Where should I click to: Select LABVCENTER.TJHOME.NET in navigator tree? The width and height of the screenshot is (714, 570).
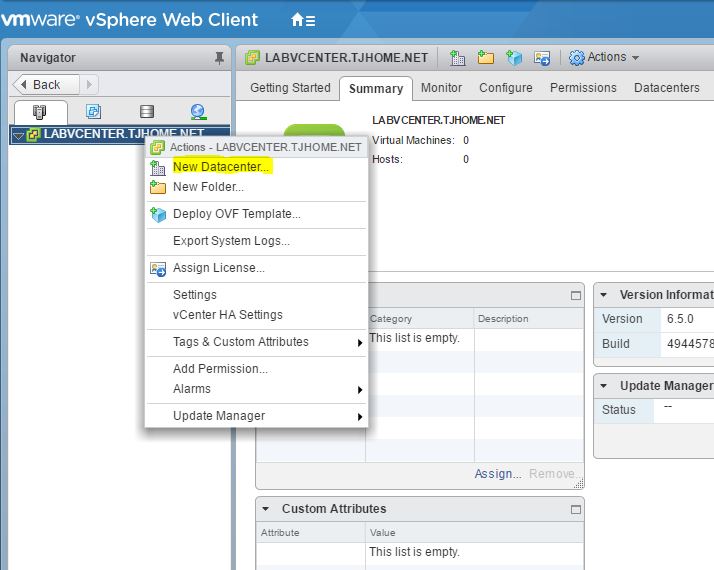coord(120,135)
